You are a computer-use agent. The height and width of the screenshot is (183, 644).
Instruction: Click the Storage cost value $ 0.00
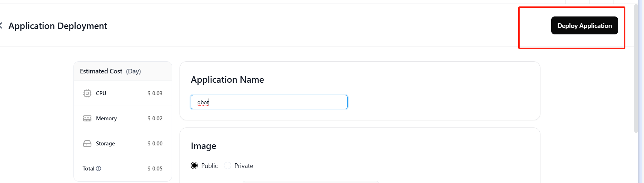[155, 144]
